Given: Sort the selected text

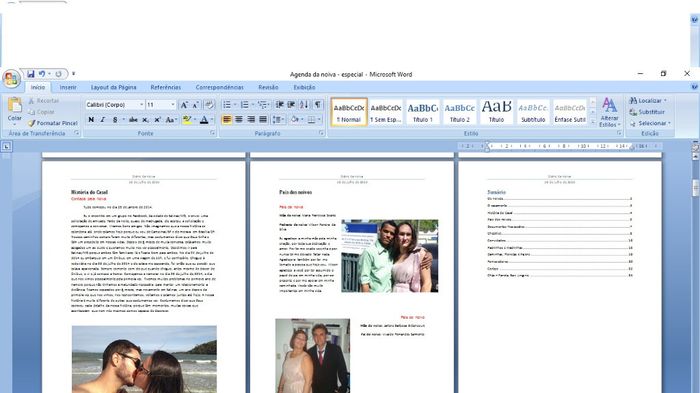Looking at the screenshot, I should 304,105.
